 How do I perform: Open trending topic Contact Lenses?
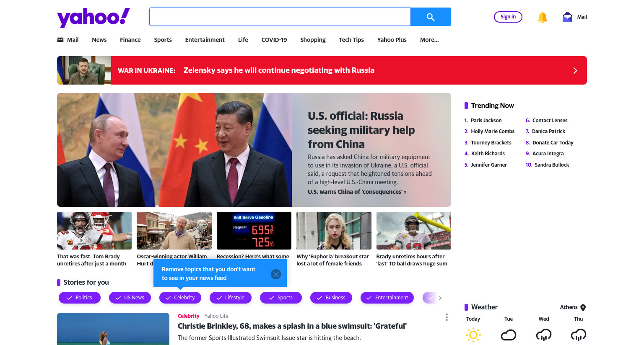point(550,121)
